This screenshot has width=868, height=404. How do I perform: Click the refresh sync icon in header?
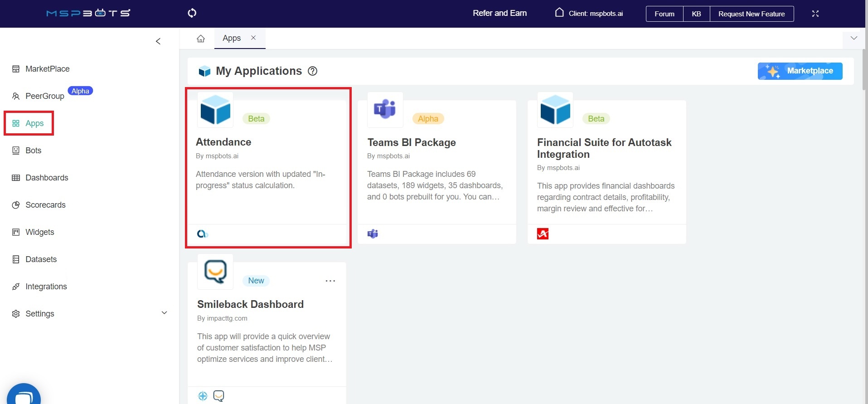tap(192, 13)
